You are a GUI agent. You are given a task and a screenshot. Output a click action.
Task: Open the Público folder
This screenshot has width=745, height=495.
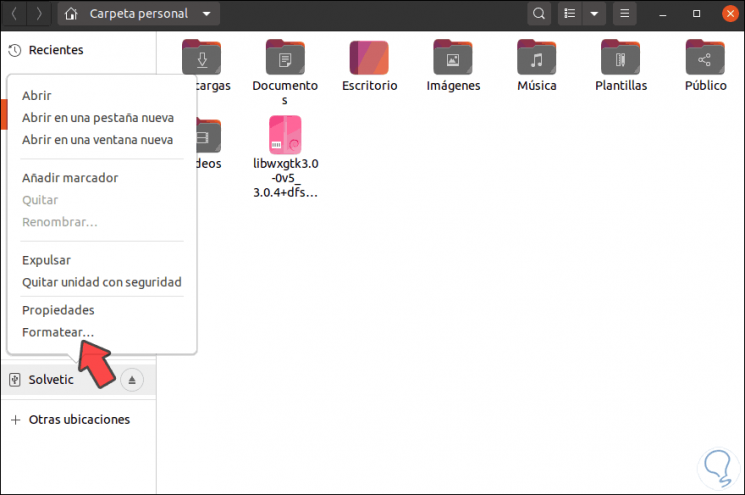[705, 57]
